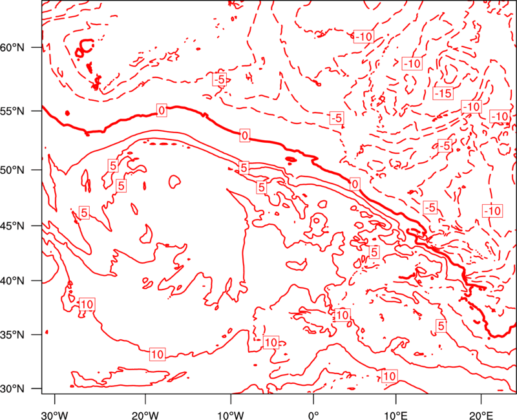The height and width of the screenshot is (420, 517).
Task: Click the 30°W longitude axis label
Action: pyautogui.click(x=55, y=415)
